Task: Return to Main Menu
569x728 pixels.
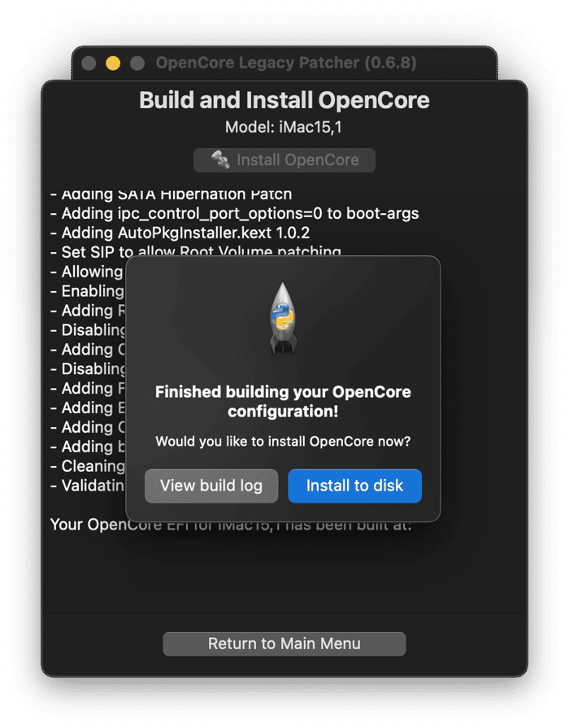Action: coord(284,643)
